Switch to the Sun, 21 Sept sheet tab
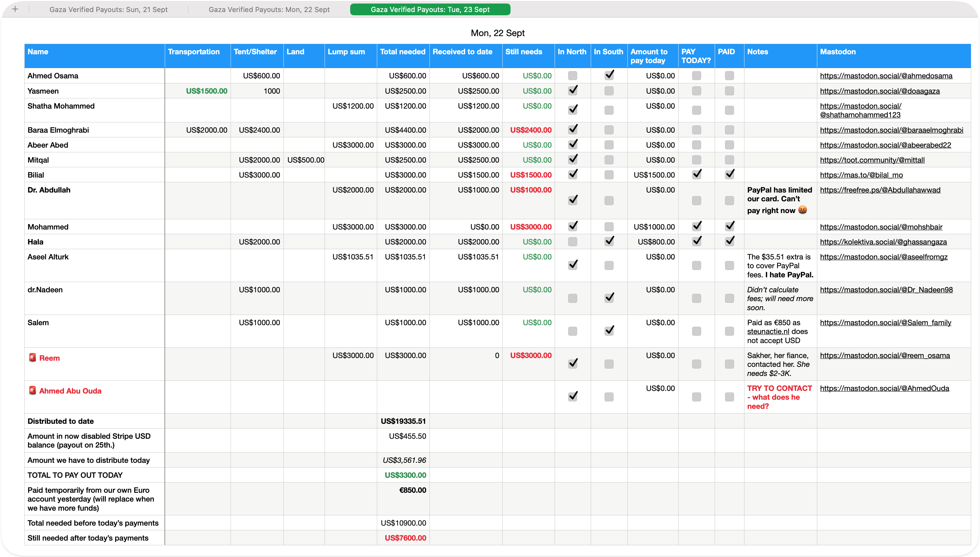Image resolution: width=980 pixels, height=557 pixels. click(108, 10)
